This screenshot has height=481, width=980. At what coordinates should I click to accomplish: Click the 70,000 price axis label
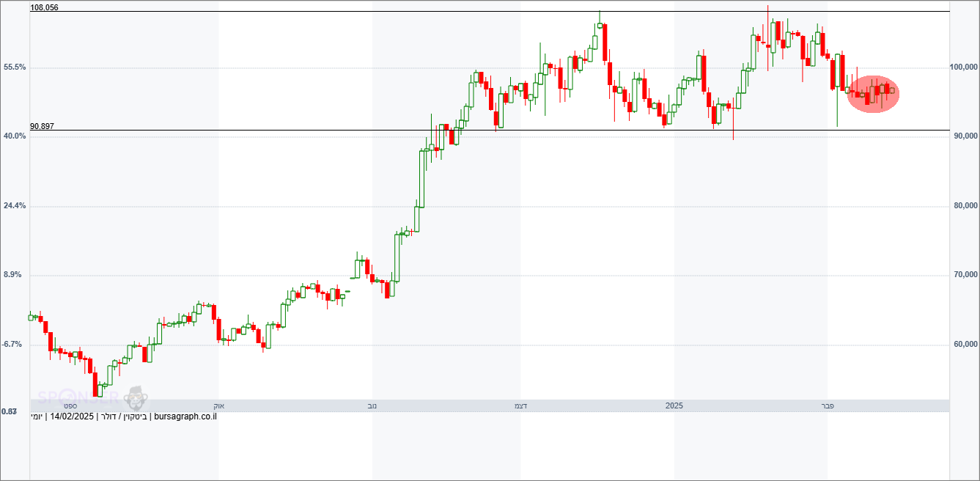coord(965,274)
